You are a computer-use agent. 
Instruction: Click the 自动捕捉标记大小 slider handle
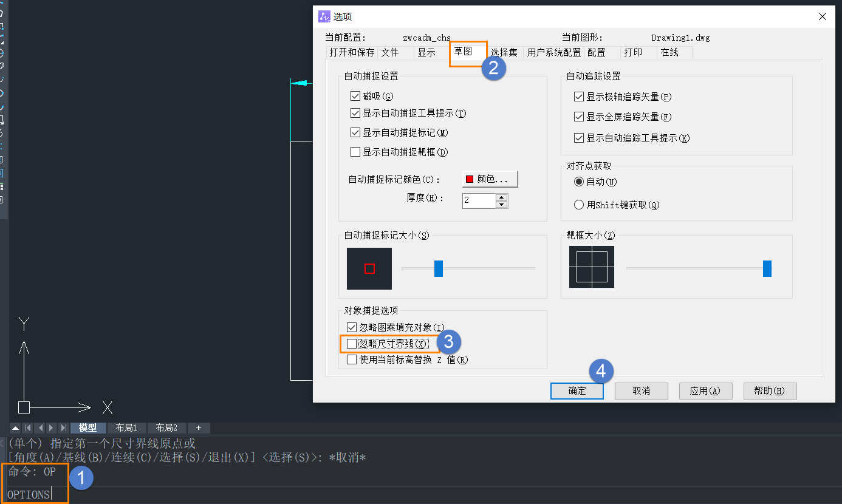[x=439, y=268]
